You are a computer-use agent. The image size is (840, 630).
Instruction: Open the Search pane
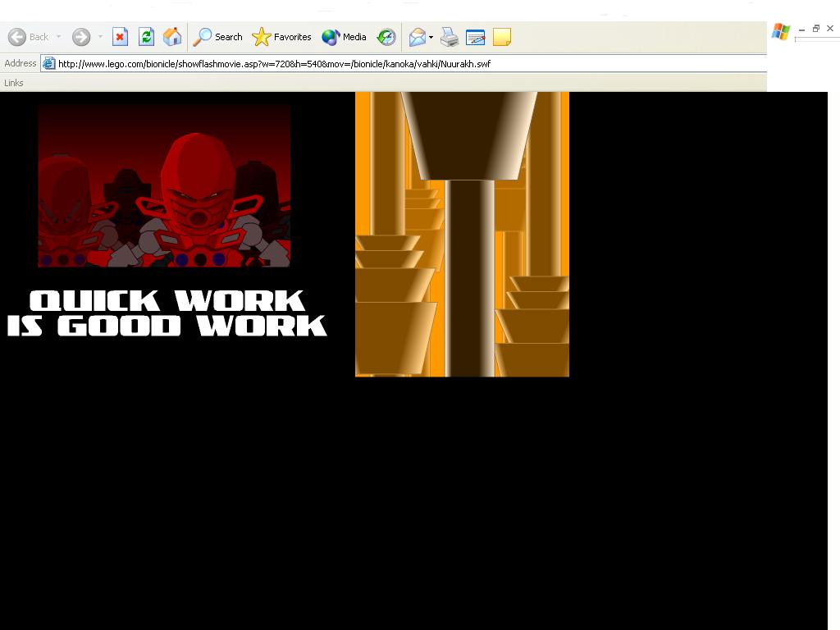(218, 37)
